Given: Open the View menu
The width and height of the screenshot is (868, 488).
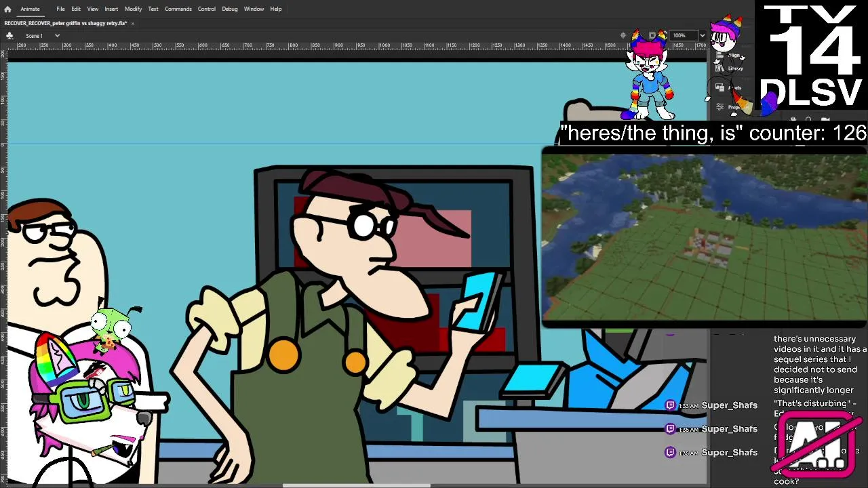Looking at the screenshot, I should pyautogui.click(x=93, y=9).
